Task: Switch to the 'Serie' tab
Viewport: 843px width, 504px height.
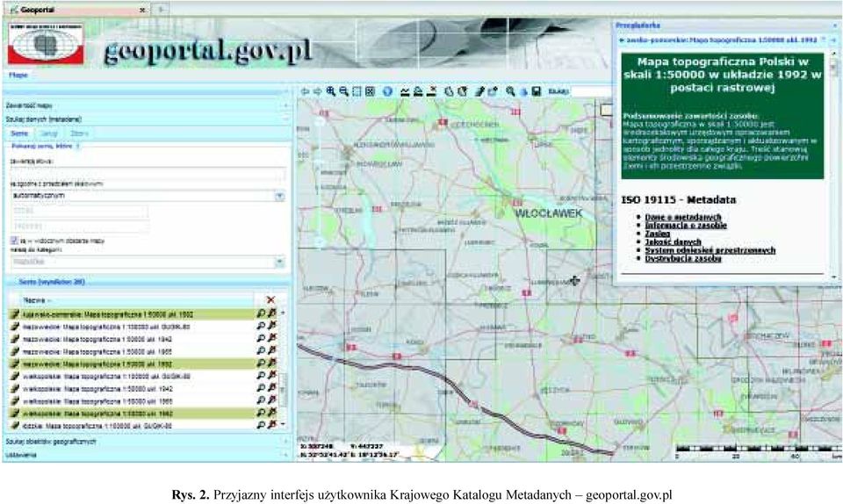Action: [x=19, y=133]
